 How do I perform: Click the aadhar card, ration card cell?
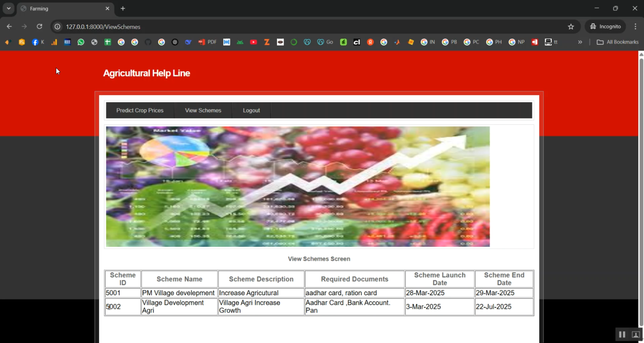coord(355,293)
